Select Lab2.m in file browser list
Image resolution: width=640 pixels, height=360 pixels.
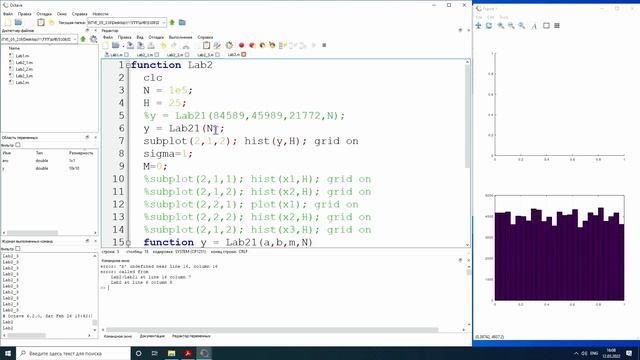[22, 82]
